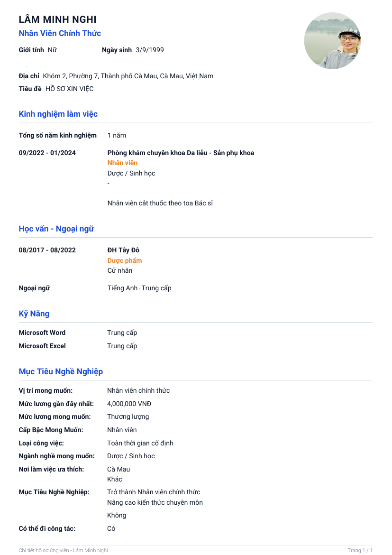Click the Mục Tiêu Nghề Nghiệp section heading
392x555 pixels.
pos(61,371)
